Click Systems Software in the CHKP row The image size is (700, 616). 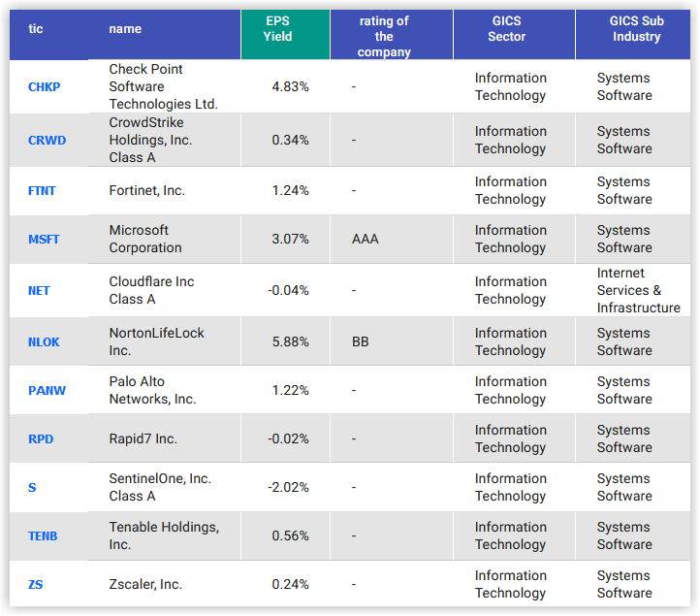624,86
